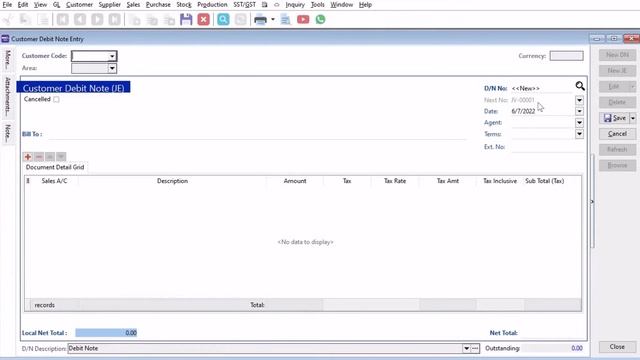Image resolution: width=640 pixels, height=360 pixels.
Task: Click the greyed refresh icon beside the Find icon
Action: [x=241, y=20]
